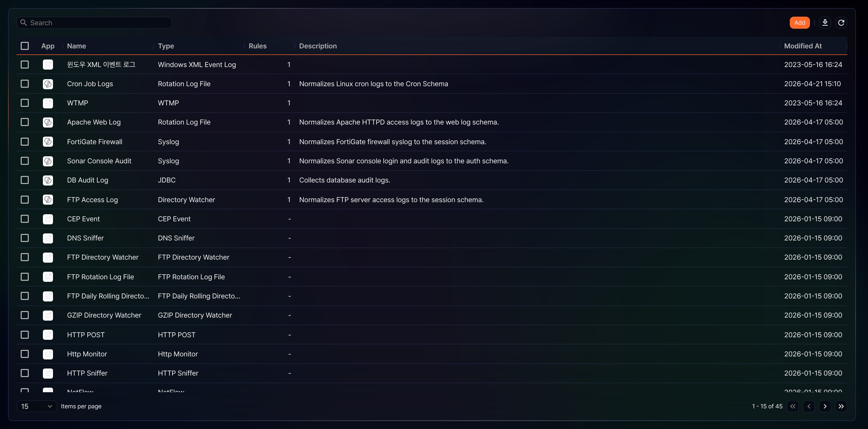Click the DB Audit Log app icon

click(48, 180)
